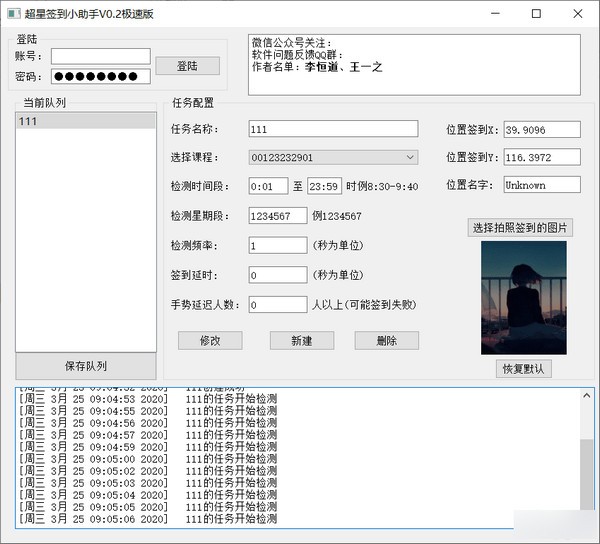The height and width of the screenshot is (544, 600).
Task: Click the 手势延迟人数 input field
Action: 278,305
